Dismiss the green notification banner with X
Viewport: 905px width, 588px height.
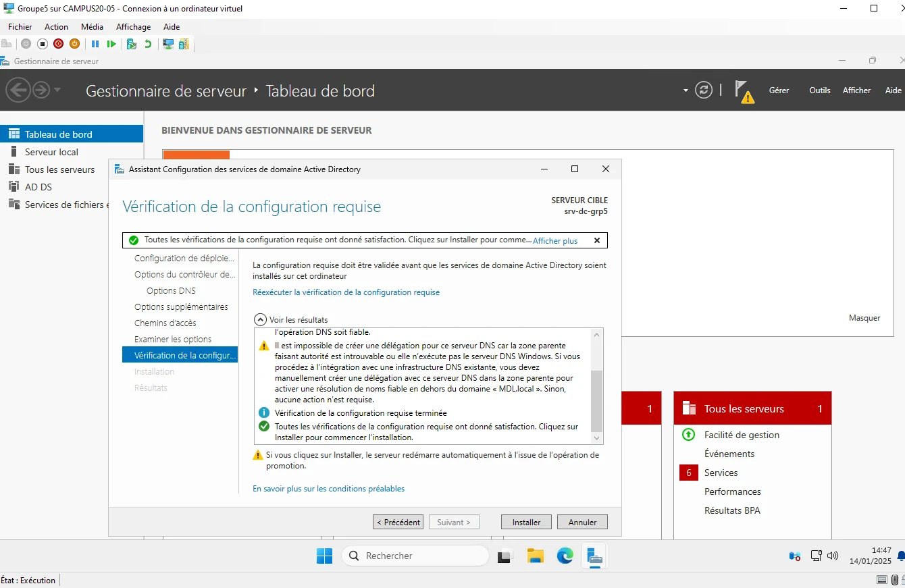coord(597,240)
